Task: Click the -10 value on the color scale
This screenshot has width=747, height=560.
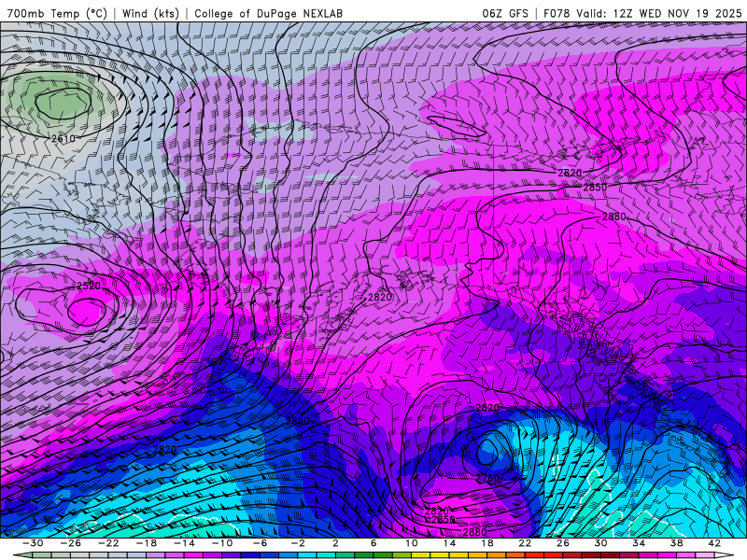Action: (x=222, y=543)
